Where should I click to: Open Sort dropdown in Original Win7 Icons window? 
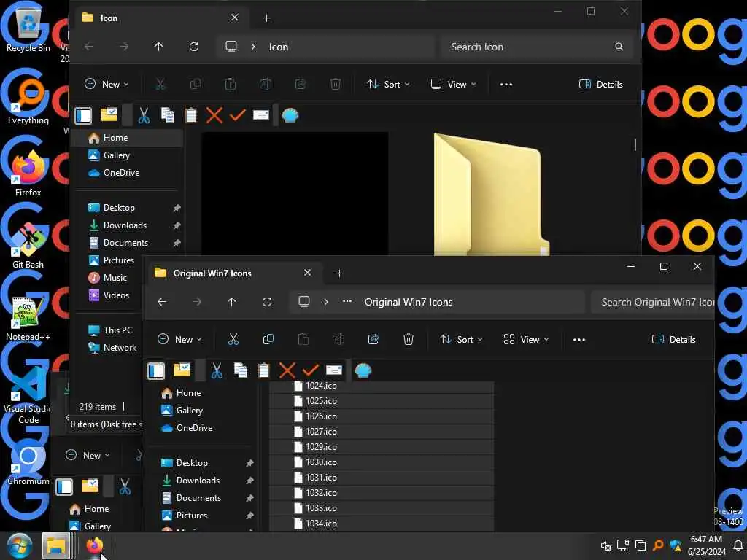click(461, 340)
